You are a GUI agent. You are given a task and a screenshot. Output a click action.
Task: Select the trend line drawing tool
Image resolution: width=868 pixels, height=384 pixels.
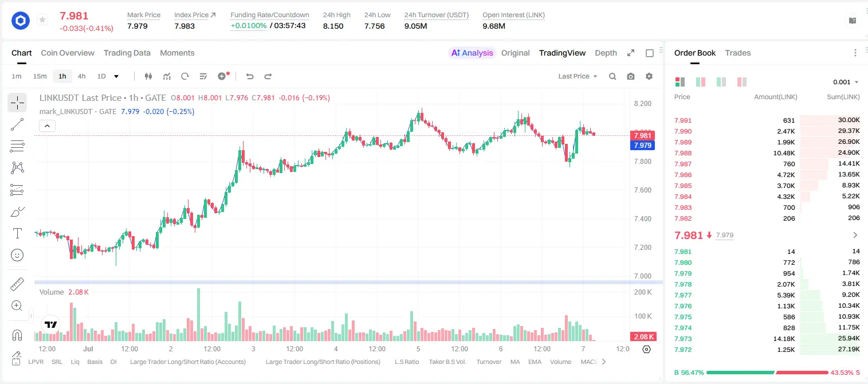17,124
